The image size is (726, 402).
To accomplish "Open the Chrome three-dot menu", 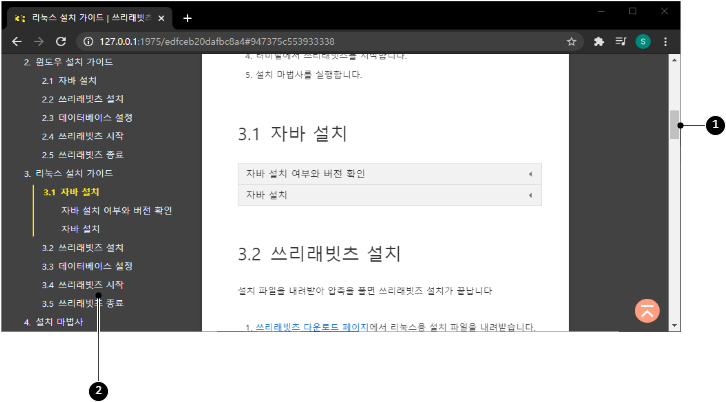I will 665,42.
